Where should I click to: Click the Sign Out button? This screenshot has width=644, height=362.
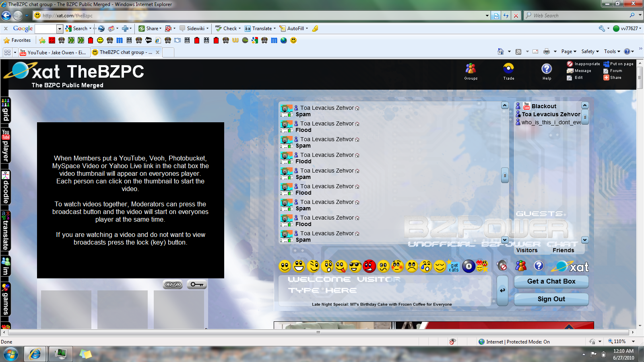[x=551, y=299]
